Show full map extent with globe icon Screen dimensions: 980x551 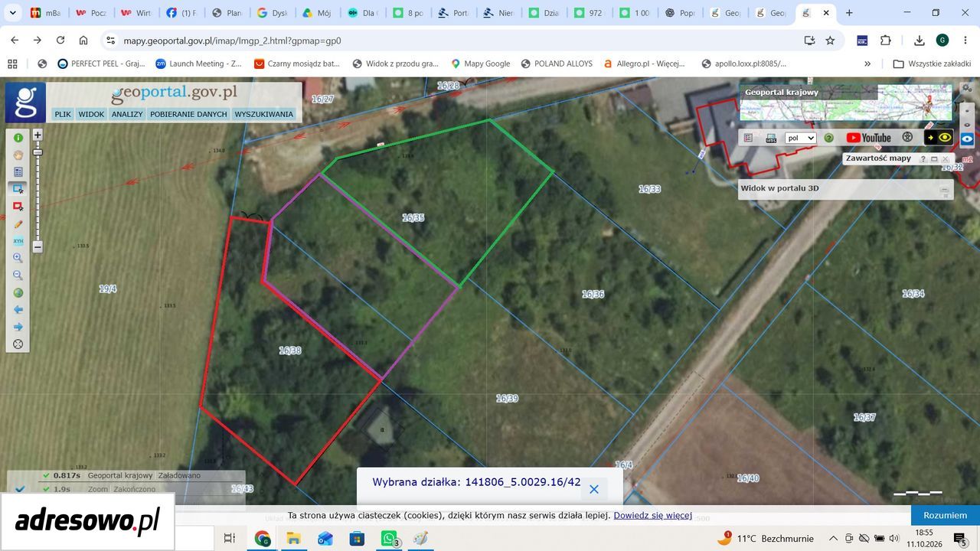pos(18,292)
